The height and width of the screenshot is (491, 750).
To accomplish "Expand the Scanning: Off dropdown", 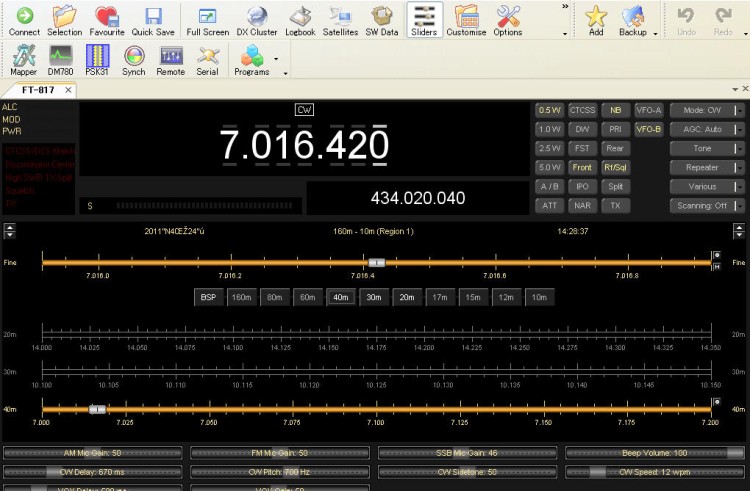I will [x=707, y=205].
